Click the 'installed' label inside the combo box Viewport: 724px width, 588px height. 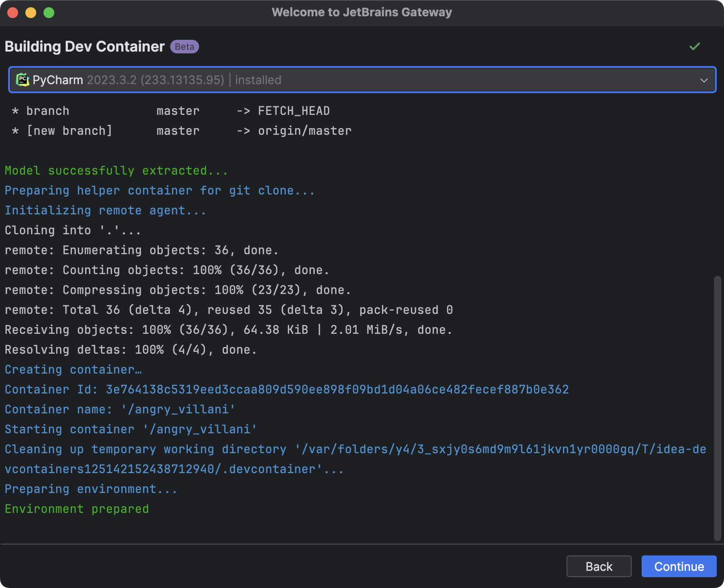point(257,80)
